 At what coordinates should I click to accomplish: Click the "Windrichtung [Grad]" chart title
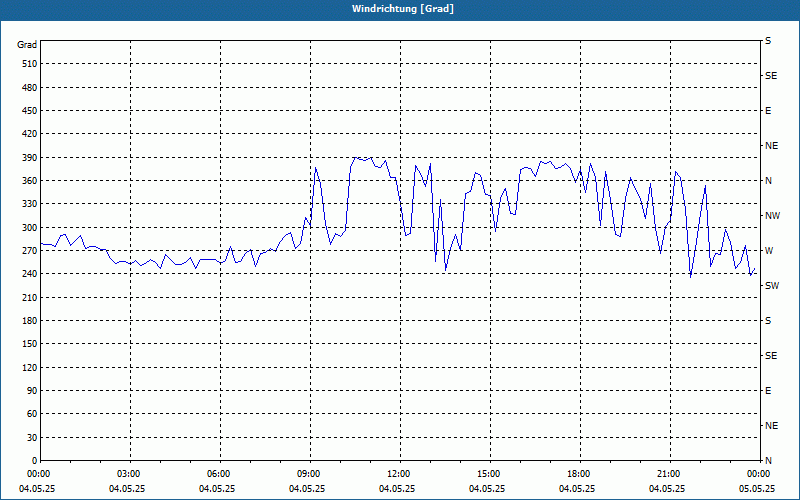click(x=403, y=9)
